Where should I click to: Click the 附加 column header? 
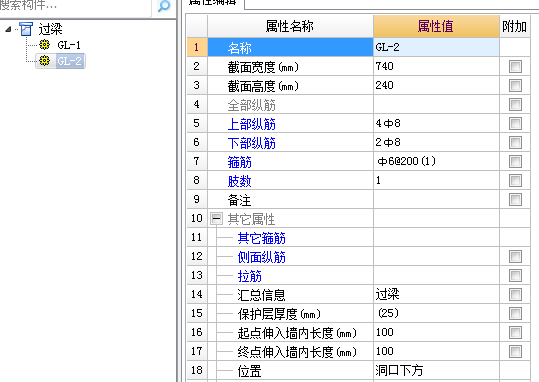[515, 26]
